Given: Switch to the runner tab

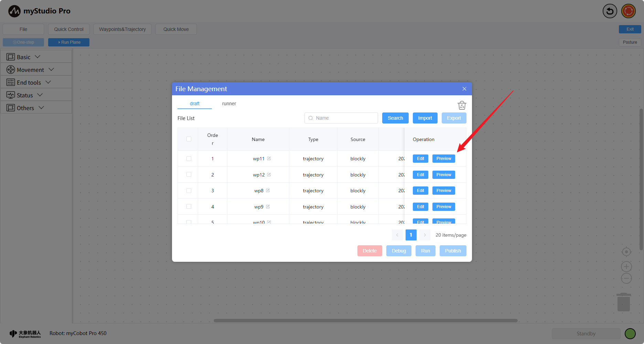Looking at the screenshot, I should coord(229,104).
